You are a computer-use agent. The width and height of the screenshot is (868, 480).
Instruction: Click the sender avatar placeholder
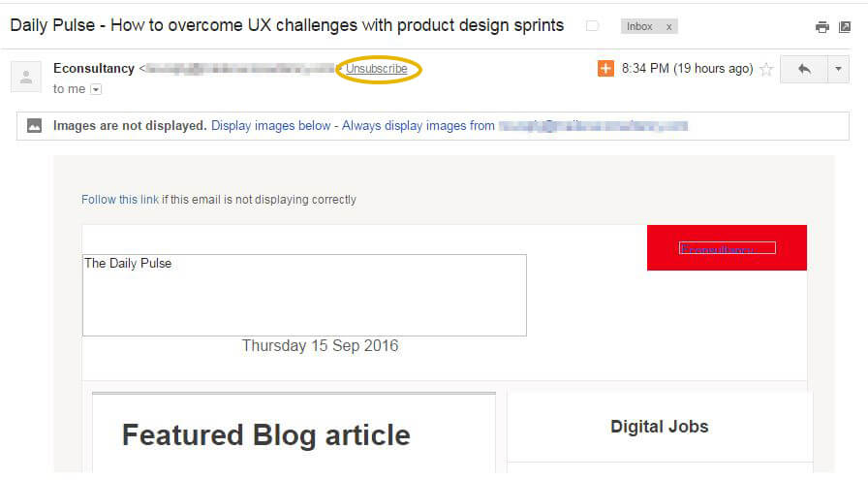click(26, 77)
